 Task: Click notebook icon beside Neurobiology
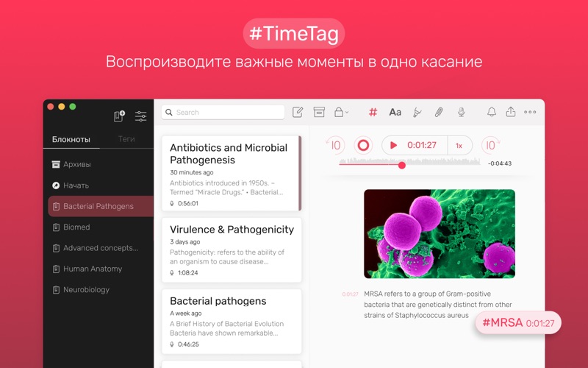[56, 289]
